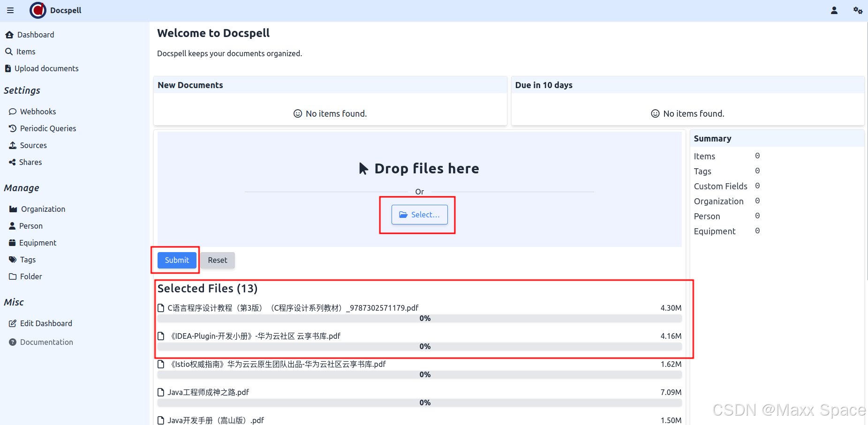Click file icon beside Java开发手册 pdf
The width and height of the screenshot is (868, 425).
[x=161, y=420]
